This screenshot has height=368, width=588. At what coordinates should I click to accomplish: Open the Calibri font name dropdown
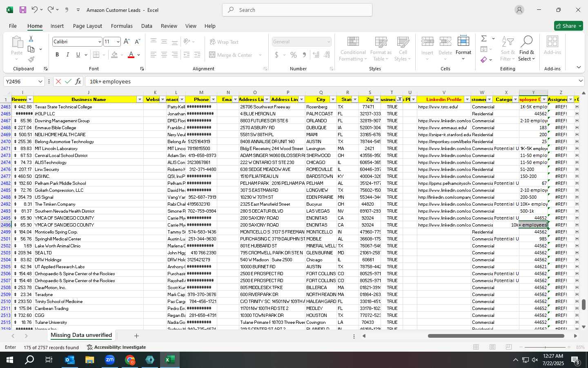pyautogui.click(x=99, y=42)
